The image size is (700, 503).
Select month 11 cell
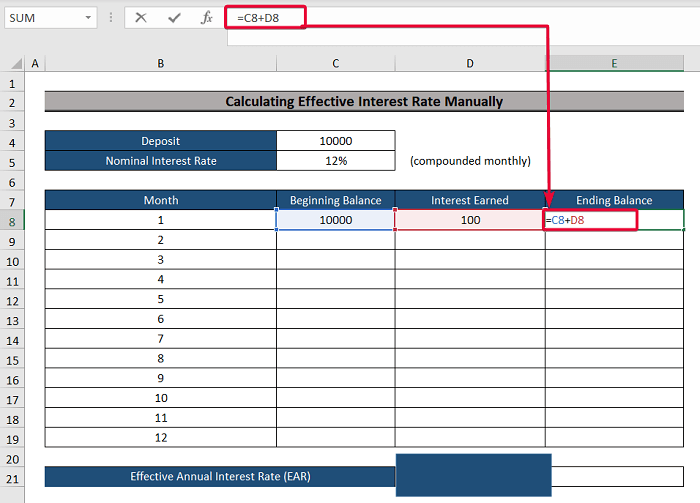click(x=161, y=417)
